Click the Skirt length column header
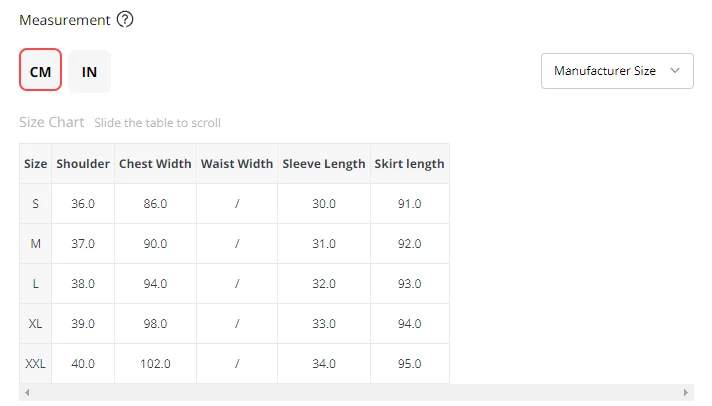Image resolution: width=712 pixels, height=406 pixels. point(409,164)
